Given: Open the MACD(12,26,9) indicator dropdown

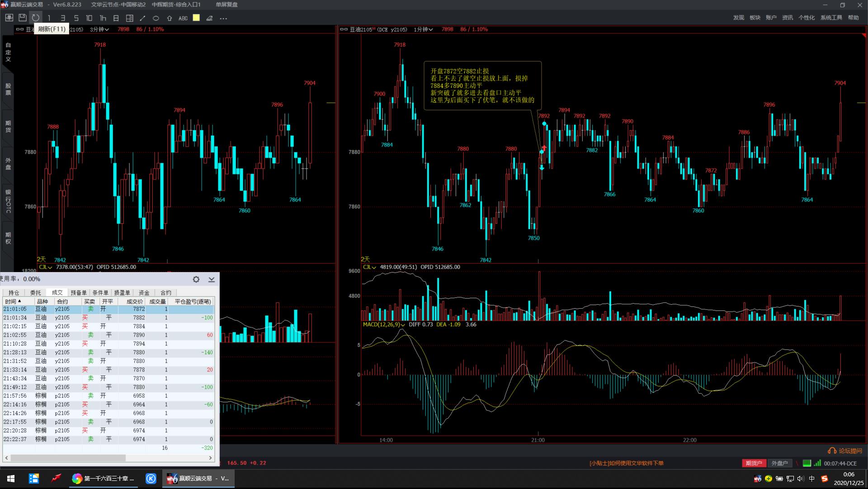Looking at the screenshot, I should pos(384,324).
